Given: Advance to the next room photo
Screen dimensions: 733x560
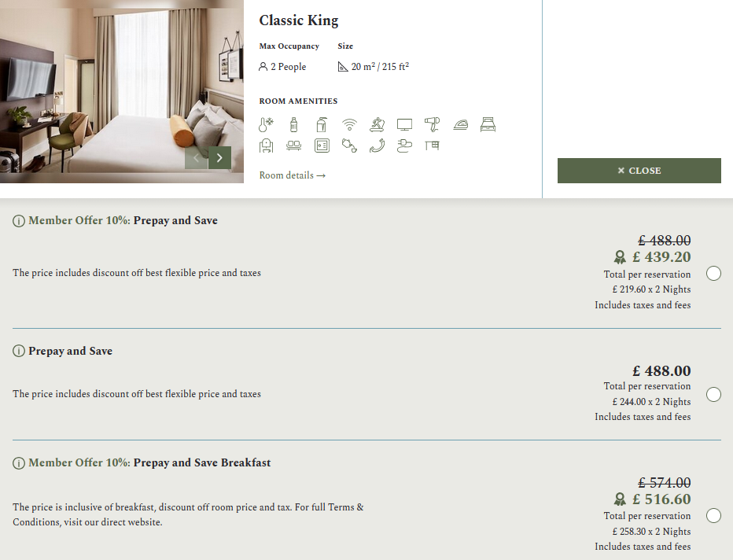Looking at the screenshot, I should [219, 157].
